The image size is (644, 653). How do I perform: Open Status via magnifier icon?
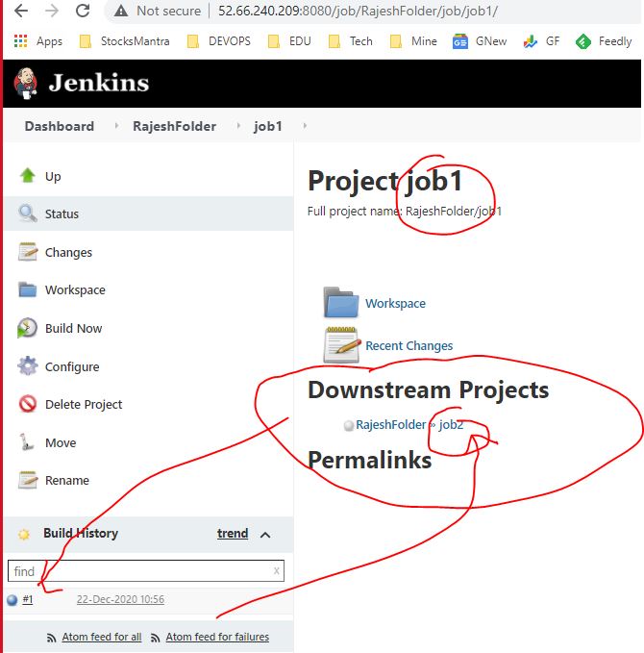[x=27, y=213]
